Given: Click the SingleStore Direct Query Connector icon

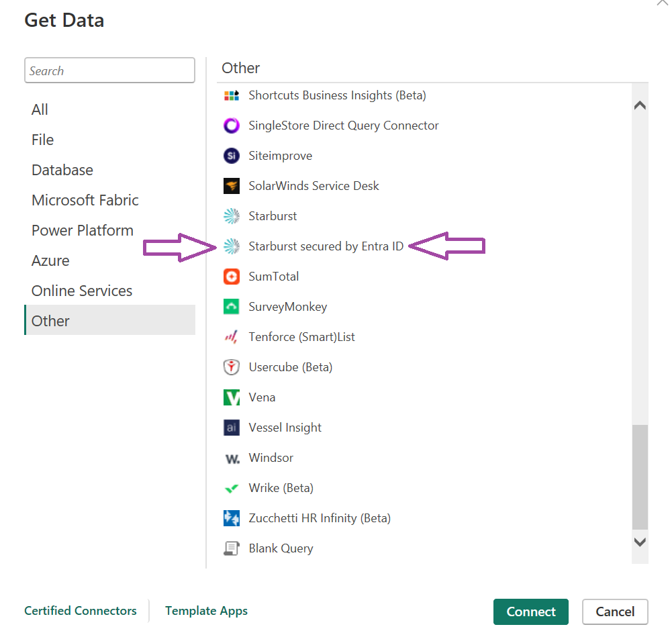Looking at the screenshot, I should tap(232, 126).
